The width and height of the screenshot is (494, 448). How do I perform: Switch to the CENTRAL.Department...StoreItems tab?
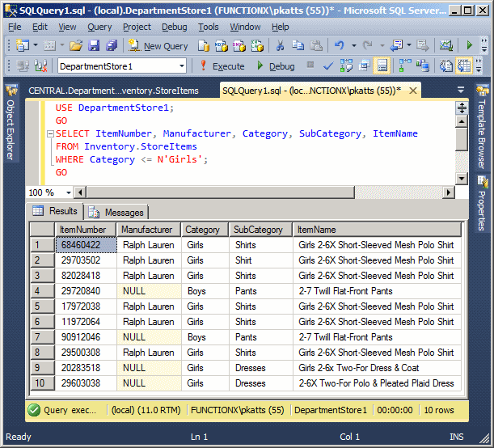tap(113, 91)
